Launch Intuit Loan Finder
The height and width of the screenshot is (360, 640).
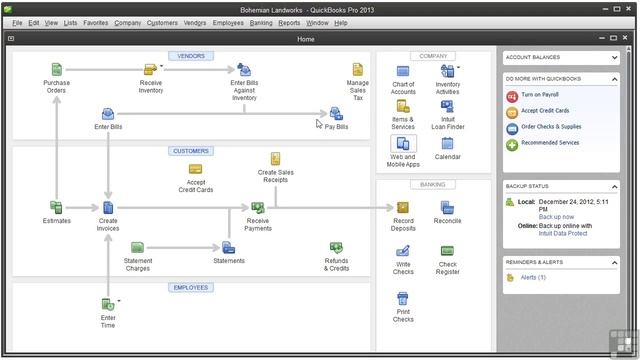coord(447,107)
